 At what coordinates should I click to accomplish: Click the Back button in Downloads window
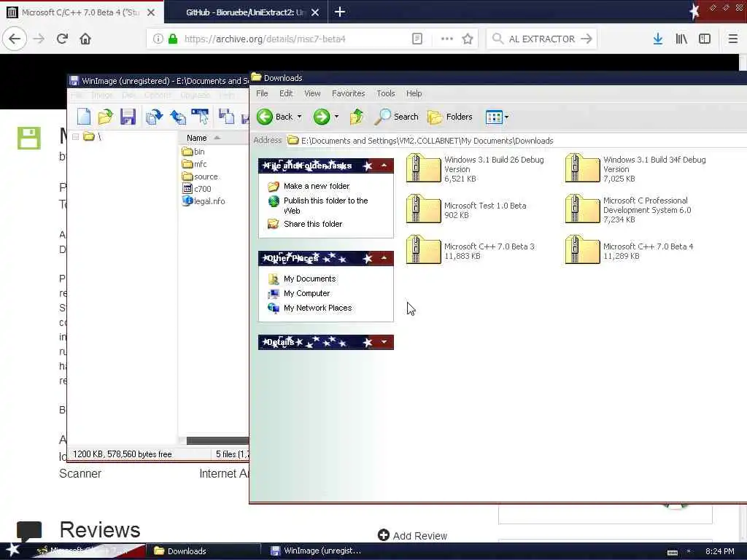(275, 117)
